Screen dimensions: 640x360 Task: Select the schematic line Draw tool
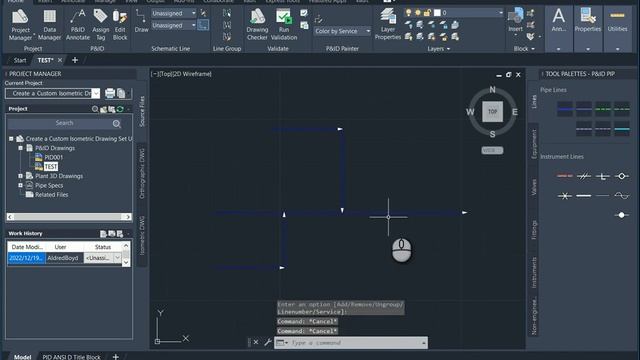[141, 21]
